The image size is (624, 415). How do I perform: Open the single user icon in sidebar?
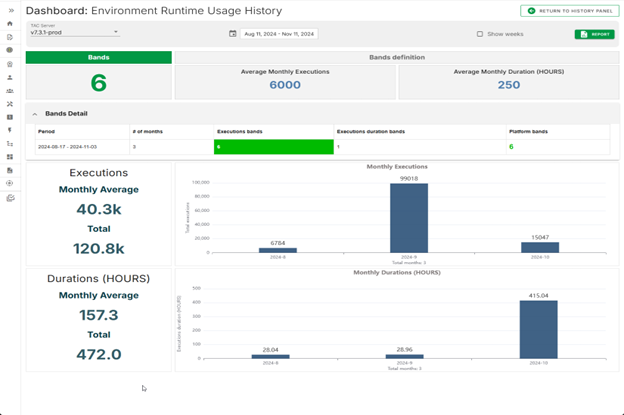tap(10, 77)
